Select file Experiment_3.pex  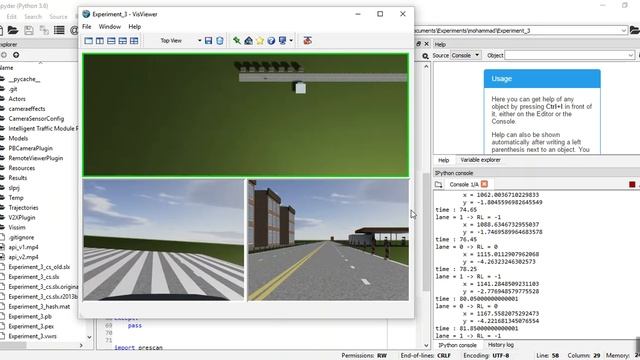click(x=31, y=327)
